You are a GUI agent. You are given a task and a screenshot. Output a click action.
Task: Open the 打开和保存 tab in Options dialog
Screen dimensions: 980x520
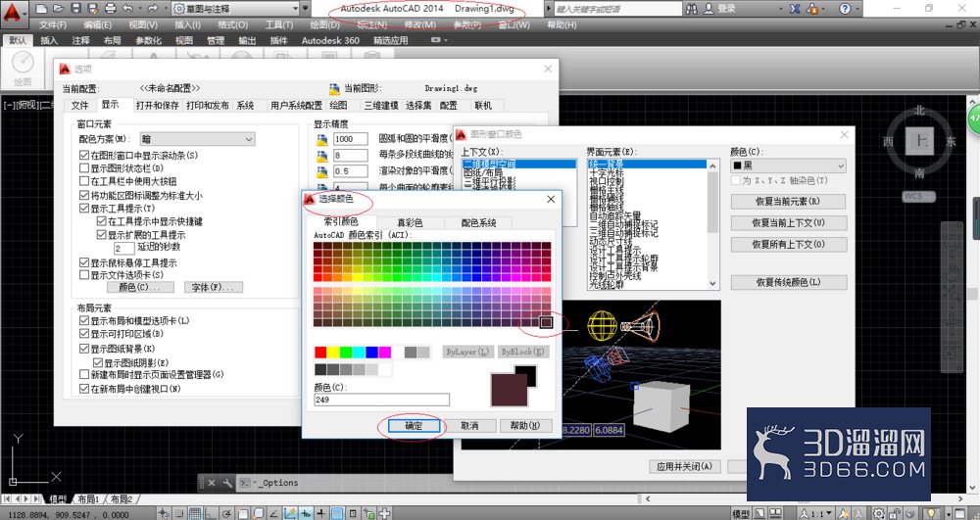pyautogui.click(x=158, y=106)
